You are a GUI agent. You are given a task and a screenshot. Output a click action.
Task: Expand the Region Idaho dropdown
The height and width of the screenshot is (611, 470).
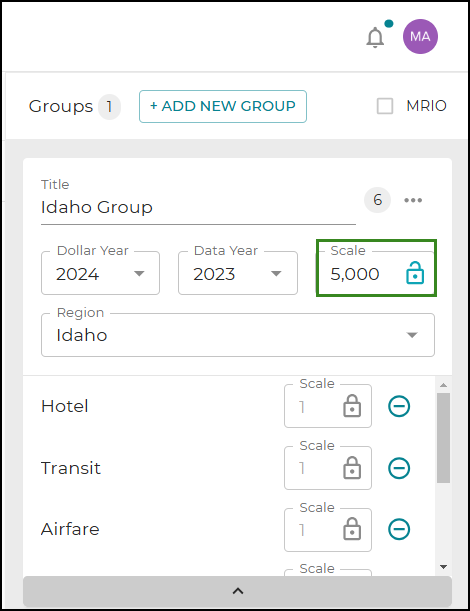pyautogui.click(x=238, y=335)
